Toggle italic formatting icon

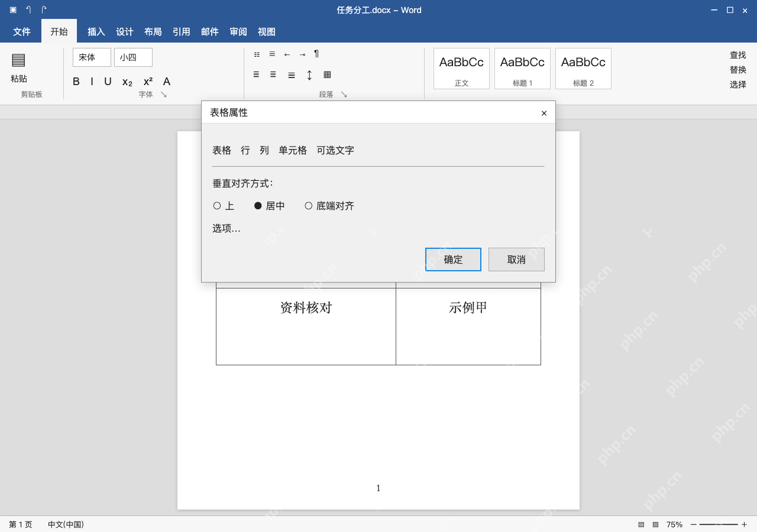click(x=92, y=82)
